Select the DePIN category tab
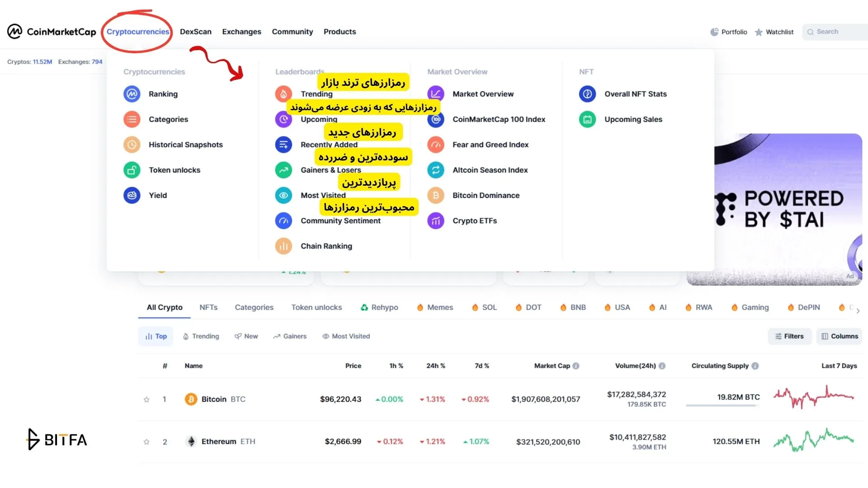This screenshot has height=488, width=868. coord(804,307)
